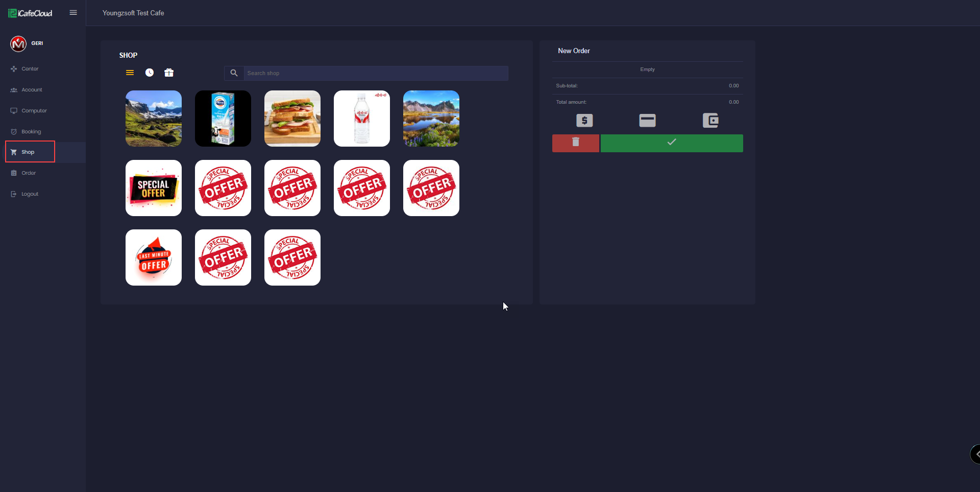Click the New Order heading

point(574,51)
